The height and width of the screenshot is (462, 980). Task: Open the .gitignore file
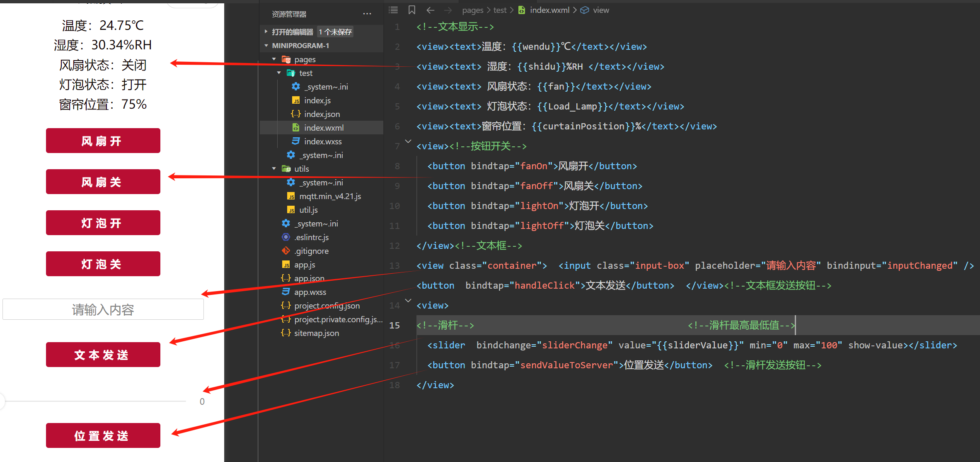point(311,251)
